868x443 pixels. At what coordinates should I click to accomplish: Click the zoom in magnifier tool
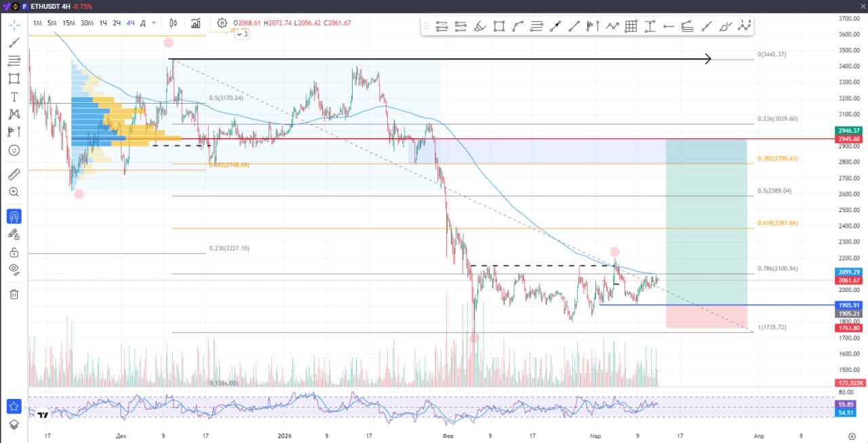(x=14, y=192)
